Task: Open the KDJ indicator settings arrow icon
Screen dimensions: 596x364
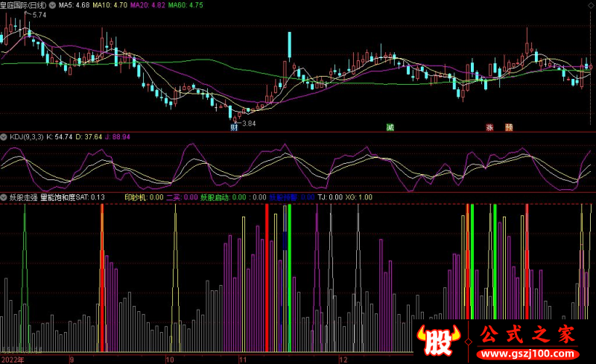Action: coord(4,138)
